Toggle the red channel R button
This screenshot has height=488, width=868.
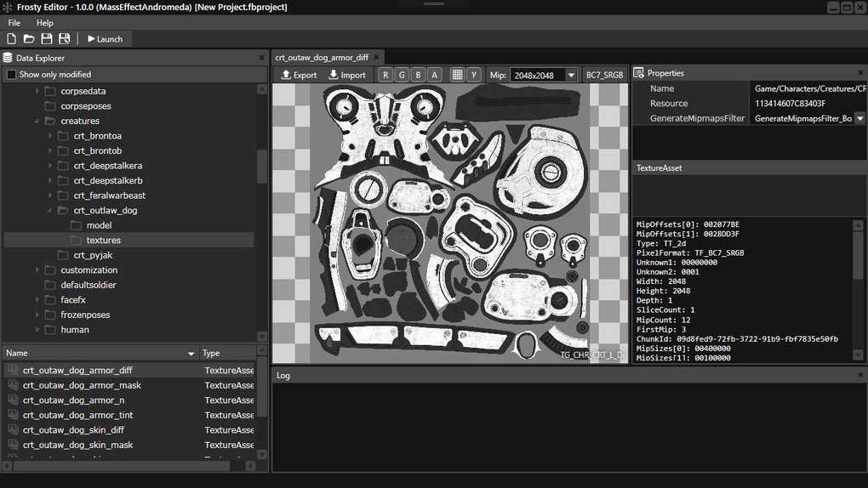coord(385,75)
